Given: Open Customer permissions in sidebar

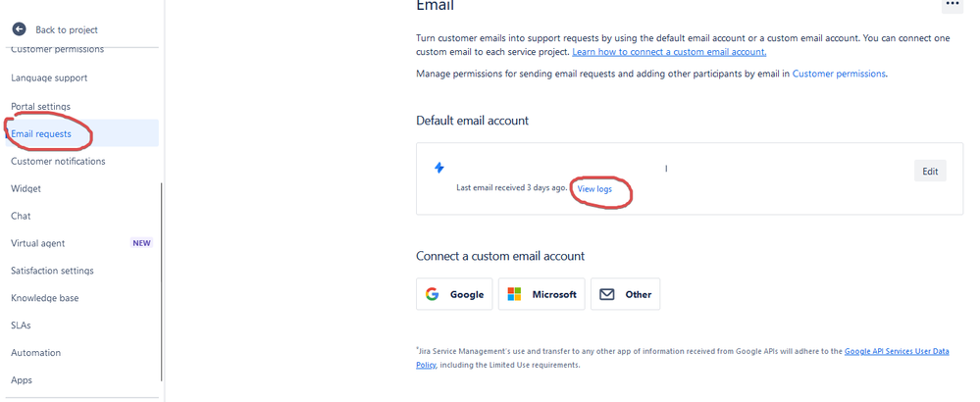Looking at the screenshot, I should click(x=58, y=49).
